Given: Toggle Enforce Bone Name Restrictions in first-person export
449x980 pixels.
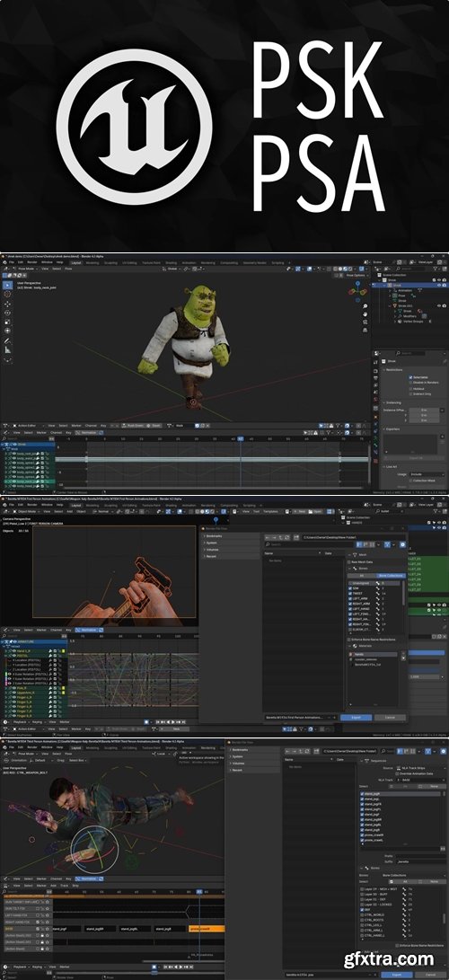Looking at the screenshot, I should (x=349, y=640).
